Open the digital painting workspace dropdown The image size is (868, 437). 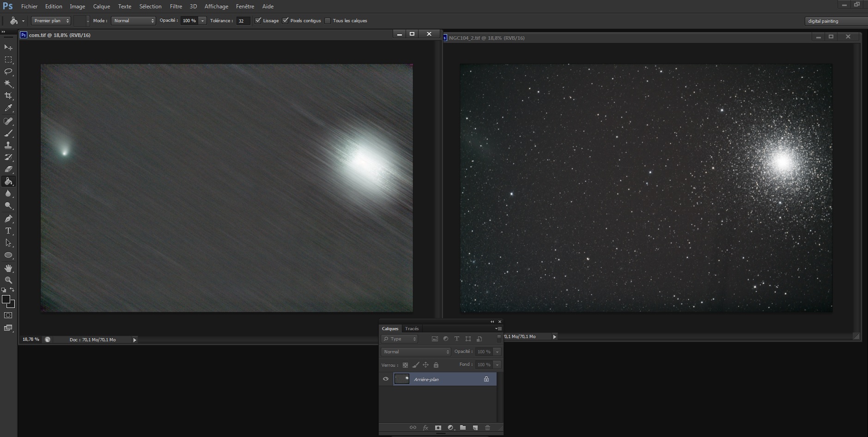tap(836, 21)
